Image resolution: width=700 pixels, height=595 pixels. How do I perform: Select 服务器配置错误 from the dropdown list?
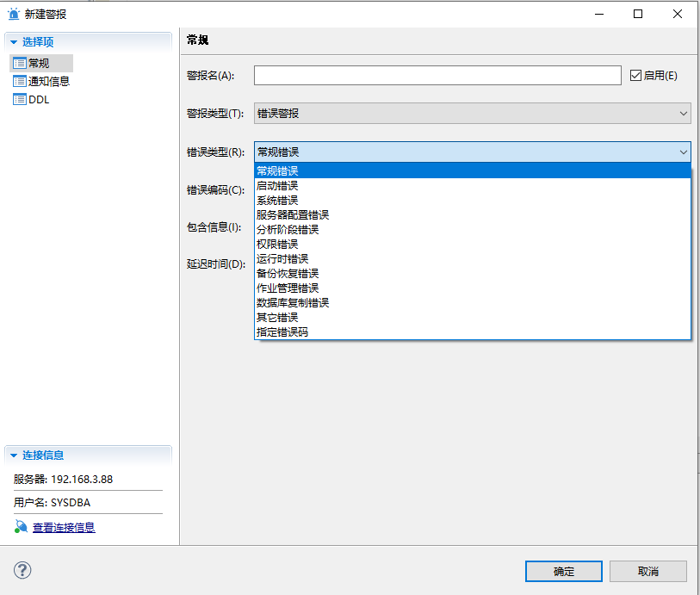pyautogui.click(x=473, y=215)
